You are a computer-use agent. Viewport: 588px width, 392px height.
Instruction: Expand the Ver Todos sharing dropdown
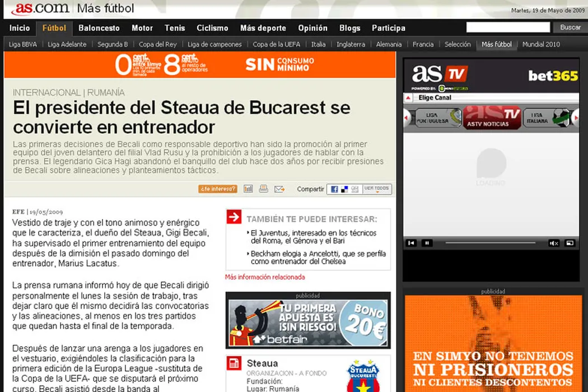pyautogui.click(x=376, y=189)
